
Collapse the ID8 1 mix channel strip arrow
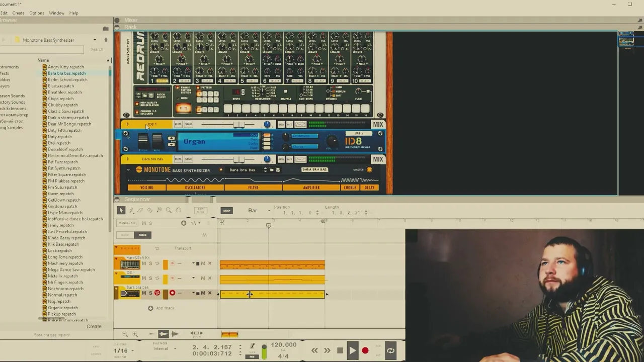point(127,124)
